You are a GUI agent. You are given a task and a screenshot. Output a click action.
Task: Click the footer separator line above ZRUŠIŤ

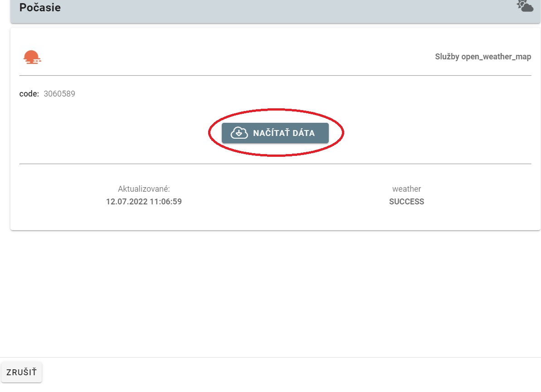pos(272,357)
